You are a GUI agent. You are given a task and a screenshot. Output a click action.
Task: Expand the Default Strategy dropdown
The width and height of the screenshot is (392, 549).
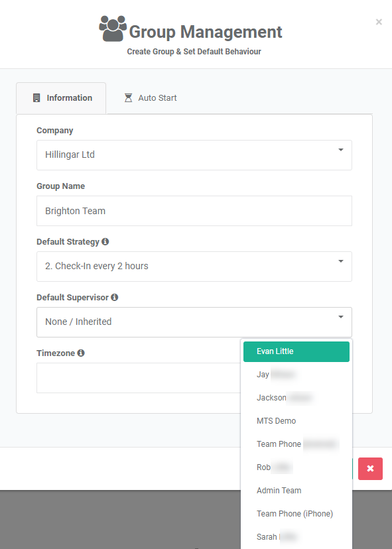[x=194, y=267]
